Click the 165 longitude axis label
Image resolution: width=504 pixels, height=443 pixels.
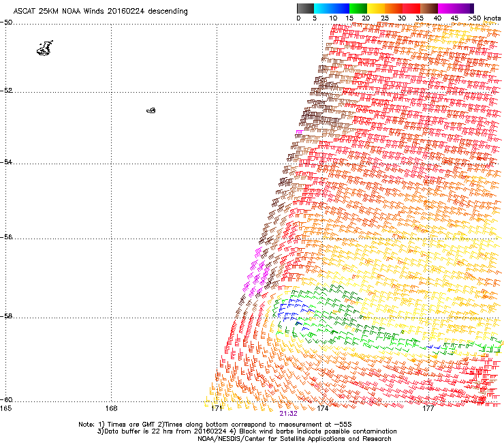coord(5,408)
